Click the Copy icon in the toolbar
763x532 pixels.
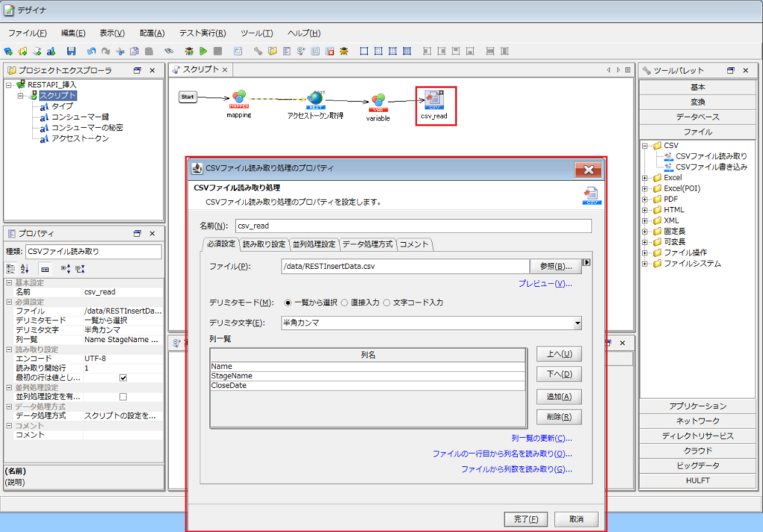[x=135, y=51]
